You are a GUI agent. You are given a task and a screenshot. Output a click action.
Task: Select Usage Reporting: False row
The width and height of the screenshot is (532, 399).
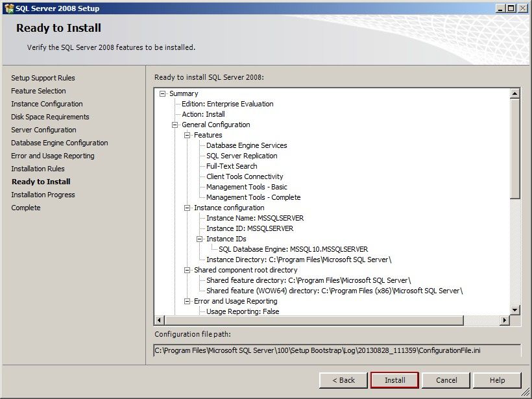(x=243, y=311)
